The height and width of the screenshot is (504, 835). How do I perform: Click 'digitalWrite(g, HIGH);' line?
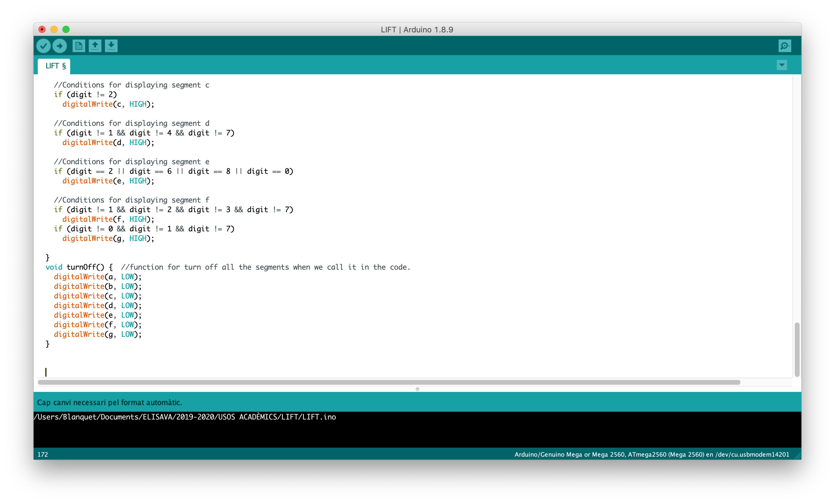pos(108,238)
